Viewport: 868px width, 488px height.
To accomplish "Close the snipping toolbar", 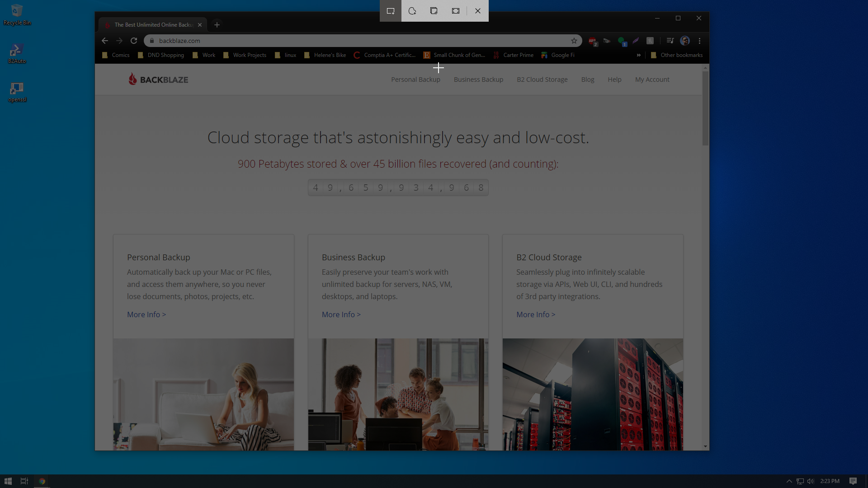I will tap(478, 11).
